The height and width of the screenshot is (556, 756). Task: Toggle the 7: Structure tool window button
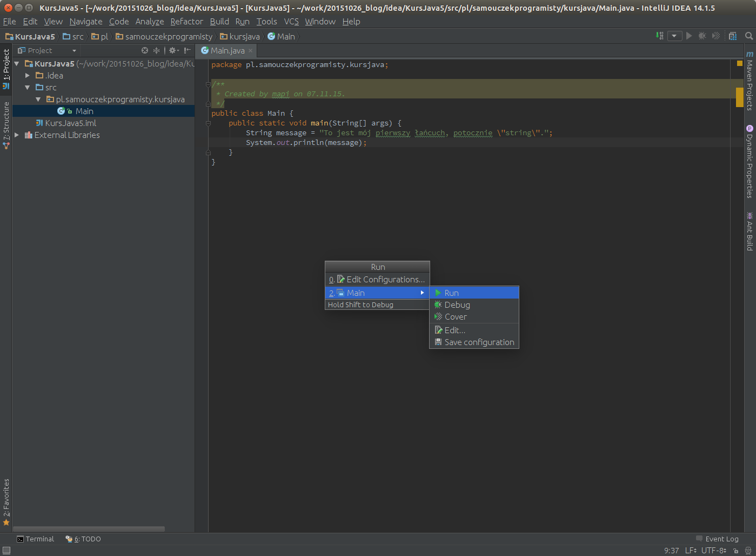[6, 125]
